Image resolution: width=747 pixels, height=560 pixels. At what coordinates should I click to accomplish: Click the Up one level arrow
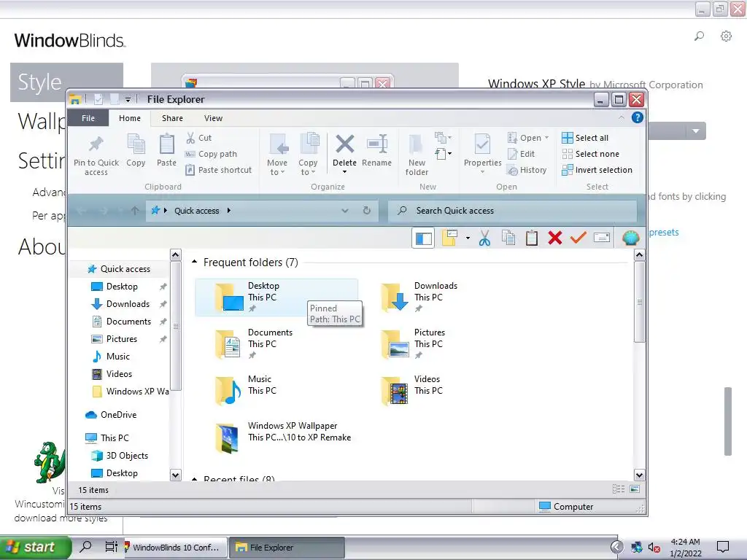point(135,211)
